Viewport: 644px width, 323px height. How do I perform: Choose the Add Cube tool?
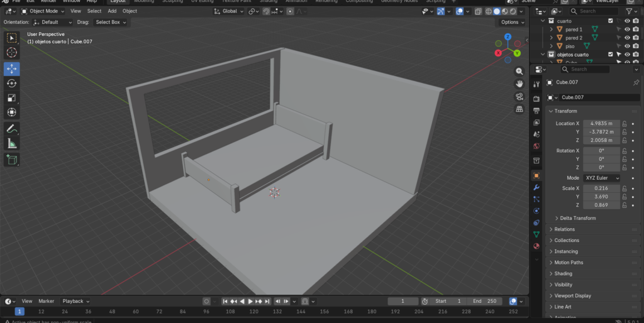click(x=11, y=160)
